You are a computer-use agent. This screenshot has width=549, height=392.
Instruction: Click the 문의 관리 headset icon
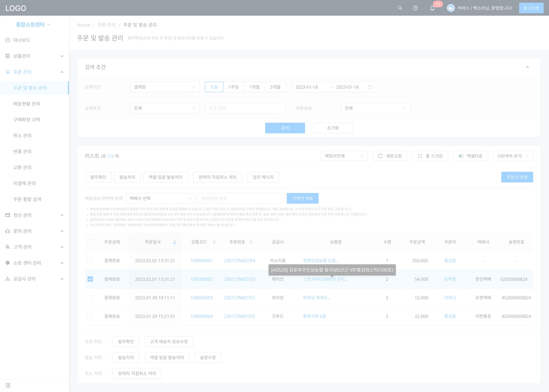[x=8, y=231]
